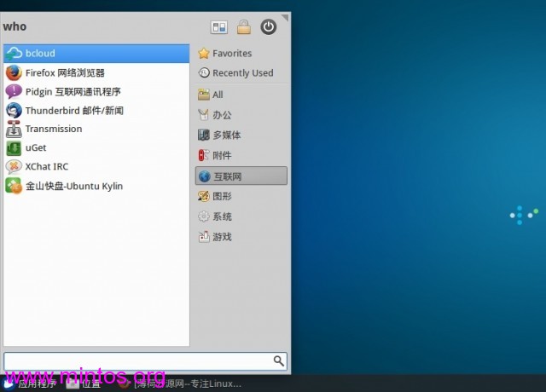Launch the bcloud application
This screenshot has height=392, width=546.
40,54
